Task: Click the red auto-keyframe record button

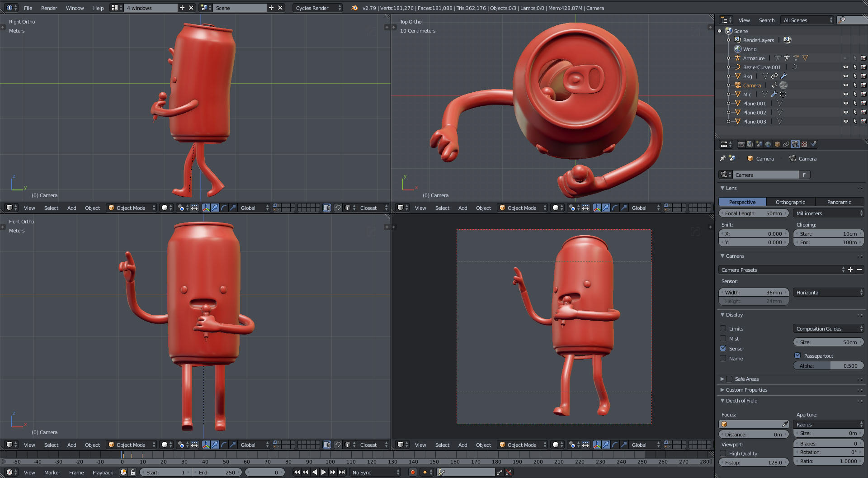Action: point(412,472)
